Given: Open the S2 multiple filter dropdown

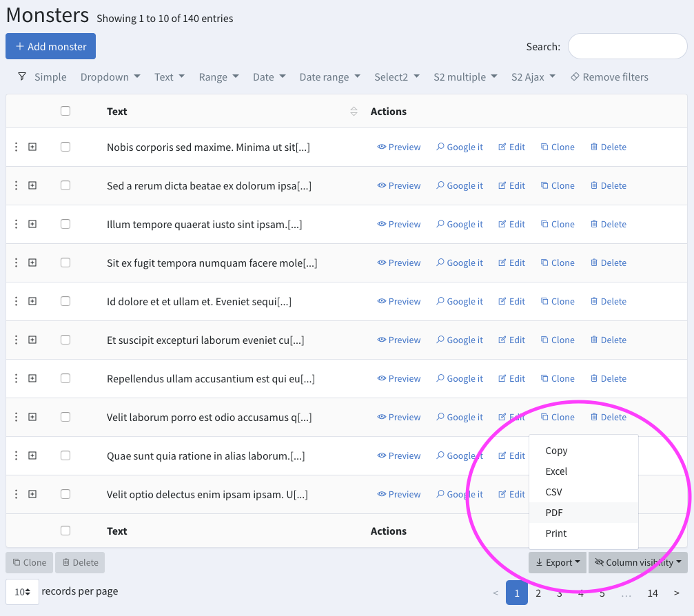Looking at the screenshot, I should [465, 77].
